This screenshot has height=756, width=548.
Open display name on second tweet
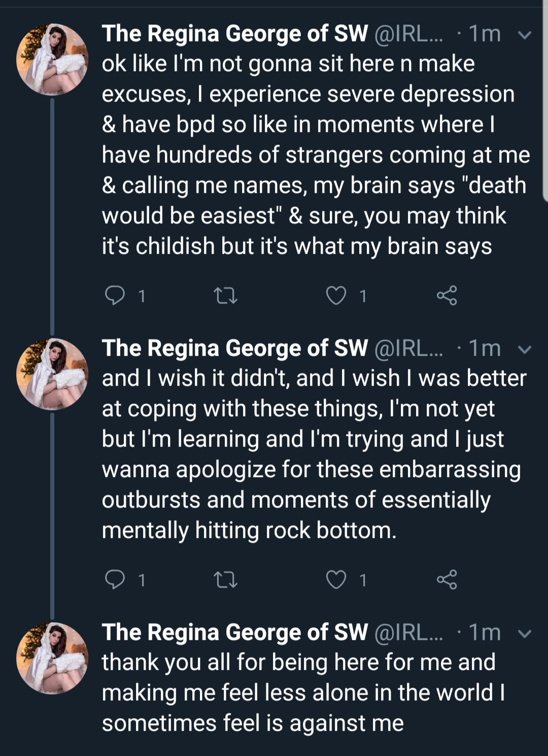tap(234, 348)
